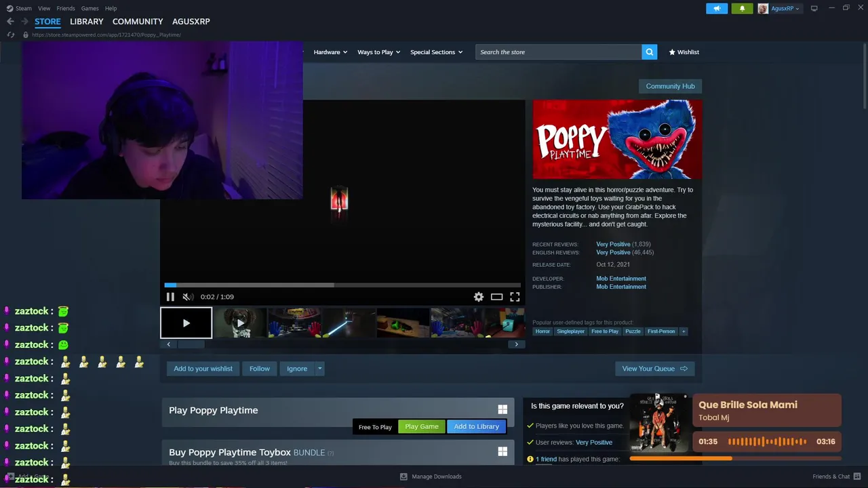The image size is (868, 488).
Task: Open developer Mob Entertainment link
Action: point(621,279)
